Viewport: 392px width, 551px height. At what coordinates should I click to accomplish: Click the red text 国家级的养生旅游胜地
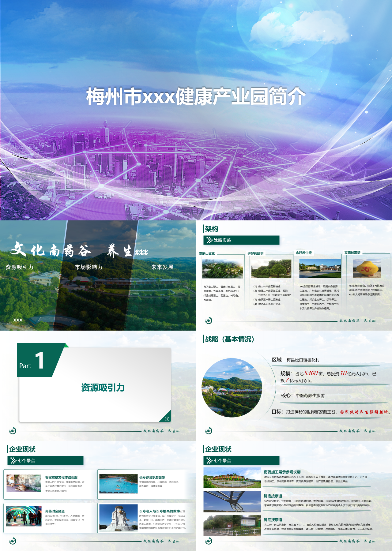364,412
